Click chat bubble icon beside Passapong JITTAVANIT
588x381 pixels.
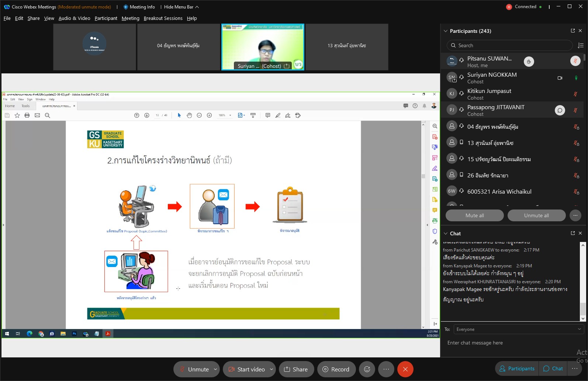(560, 110)
